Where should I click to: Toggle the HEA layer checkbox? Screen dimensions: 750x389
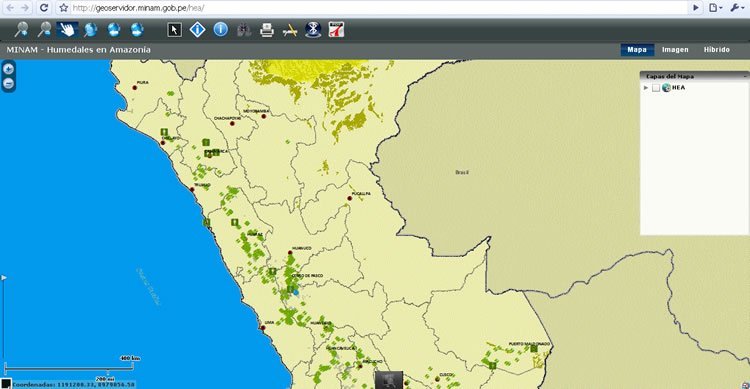pos(656,88)
